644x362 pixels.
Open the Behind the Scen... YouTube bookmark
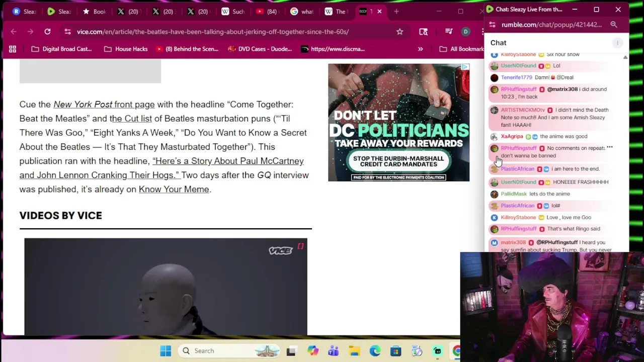(187, 49)
